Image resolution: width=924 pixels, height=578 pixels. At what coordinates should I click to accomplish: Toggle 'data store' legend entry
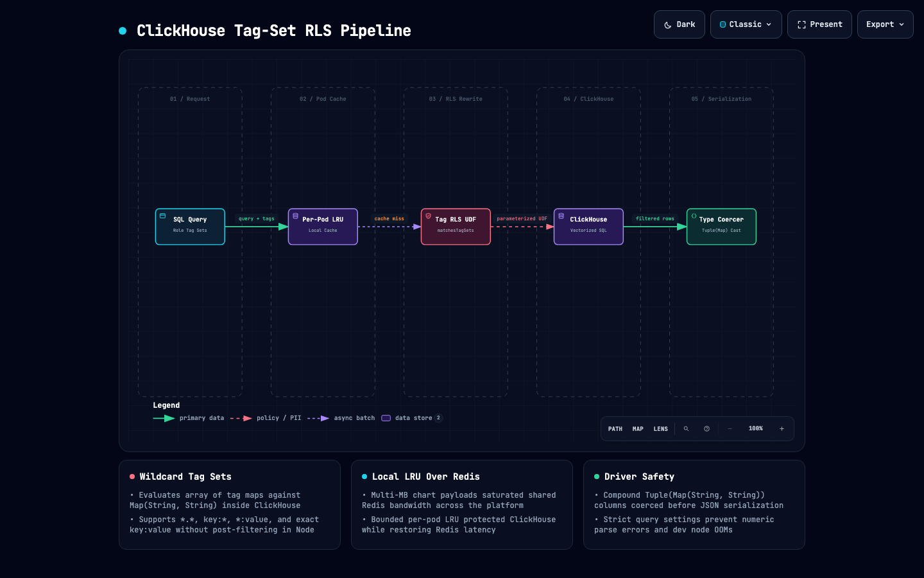pyautogui.click(x=412, y=418)
